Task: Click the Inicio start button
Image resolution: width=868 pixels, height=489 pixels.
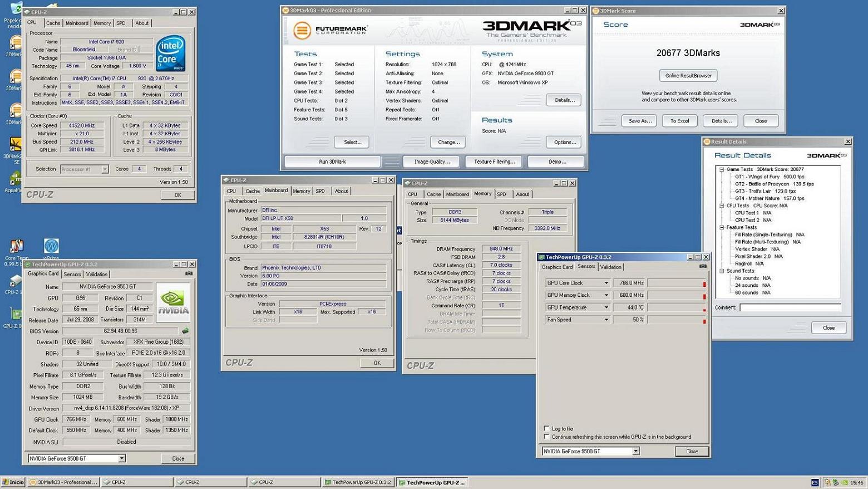Action: tap(13, 482)
